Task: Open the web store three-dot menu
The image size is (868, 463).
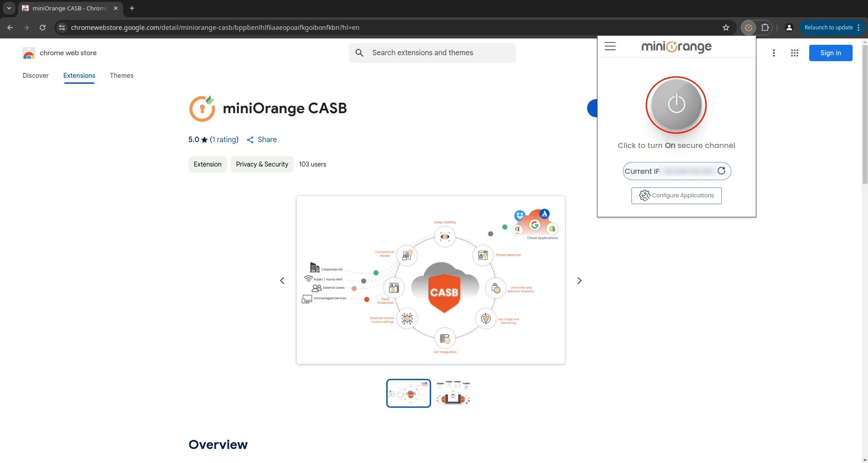Action: [774, 53]
